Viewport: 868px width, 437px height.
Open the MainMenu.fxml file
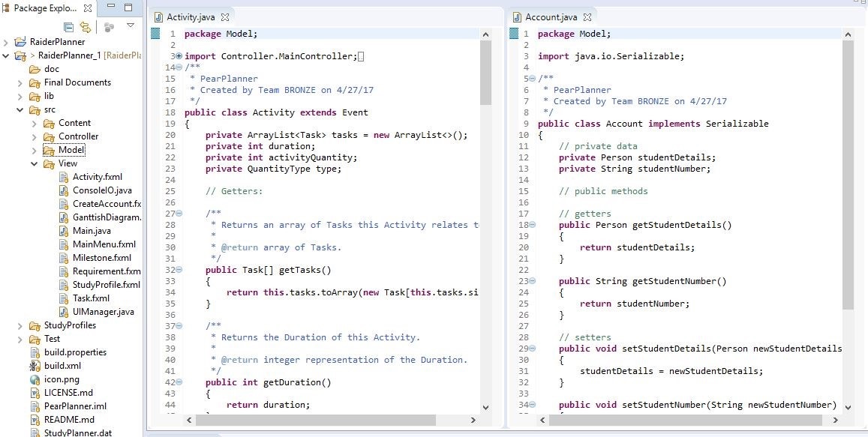(104, 244)
